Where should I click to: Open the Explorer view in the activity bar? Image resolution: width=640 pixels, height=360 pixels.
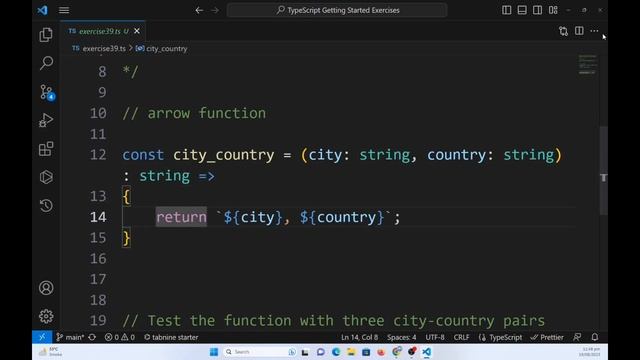tap(46, 35)
